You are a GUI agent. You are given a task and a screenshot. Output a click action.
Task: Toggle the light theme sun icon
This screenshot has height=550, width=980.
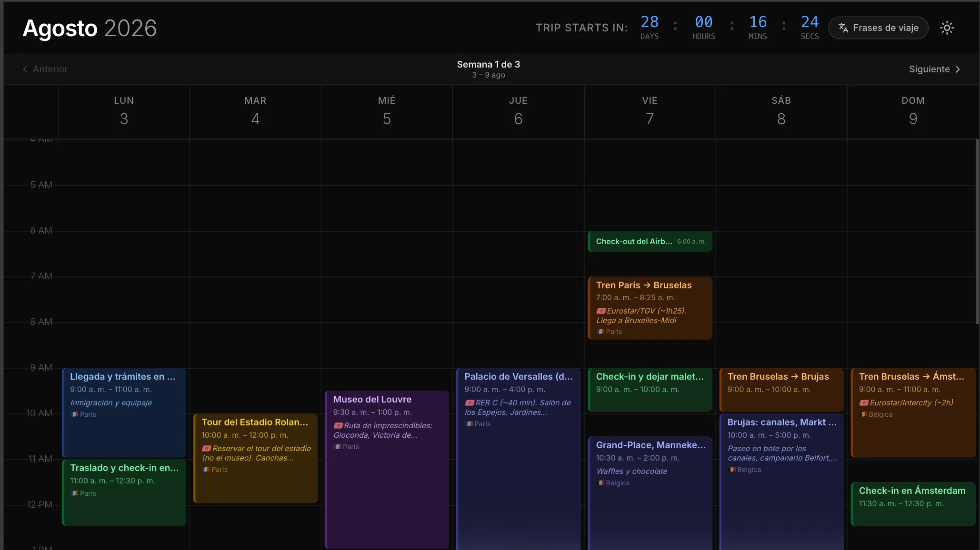(947, 28)
